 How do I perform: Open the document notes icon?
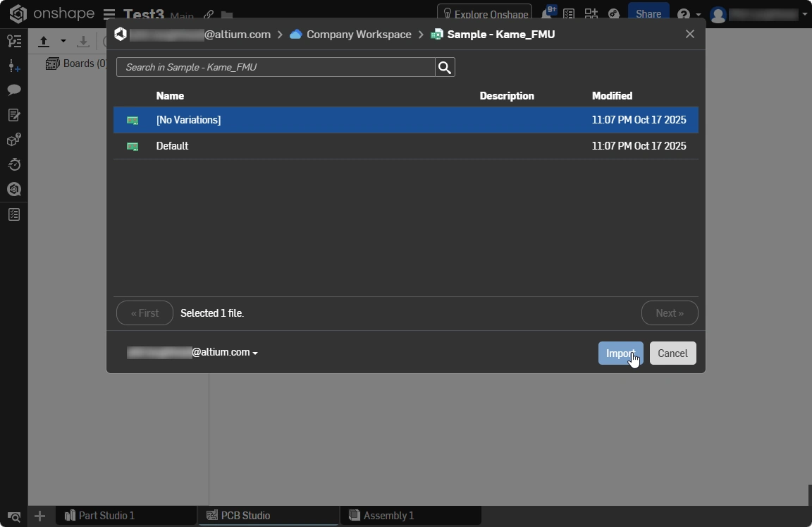(x=14, y=115)
